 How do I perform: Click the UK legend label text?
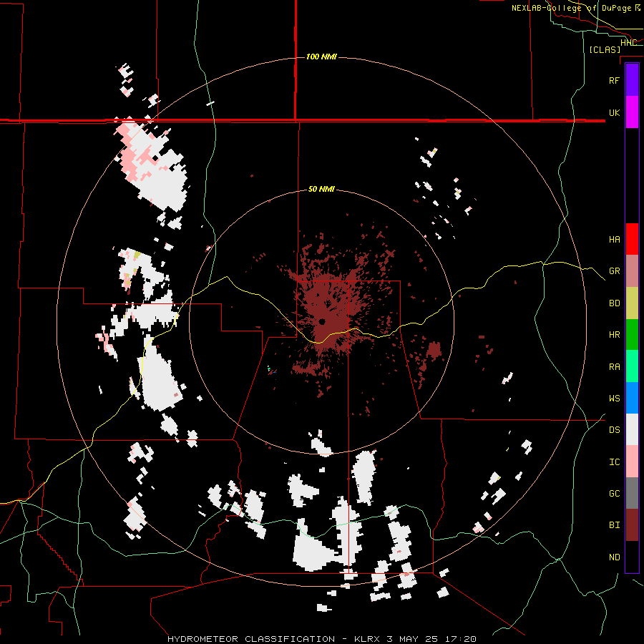coord(614,112)
